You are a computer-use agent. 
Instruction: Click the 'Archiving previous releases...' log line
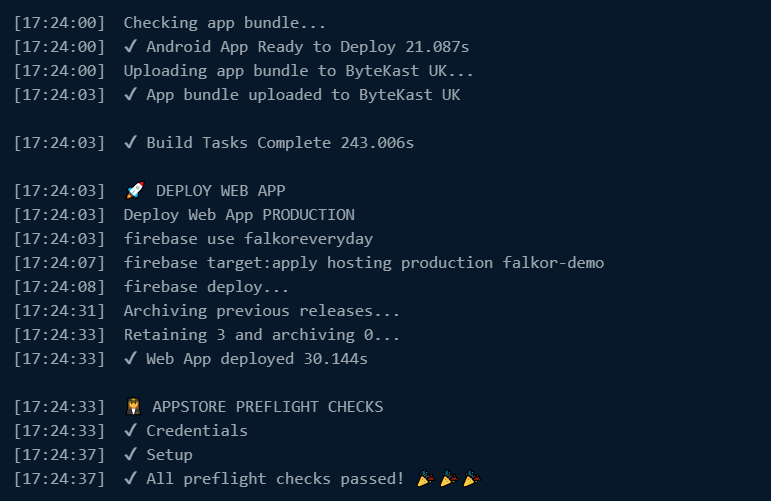coord(262,311)
